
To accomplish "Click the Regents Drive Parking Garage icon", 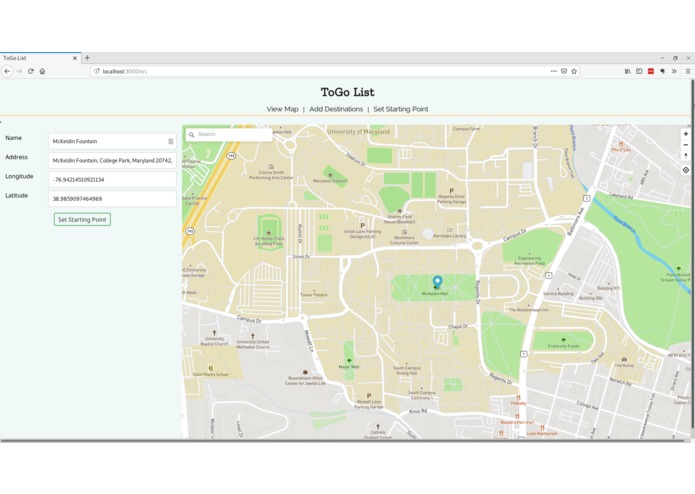I will point(452,191).
